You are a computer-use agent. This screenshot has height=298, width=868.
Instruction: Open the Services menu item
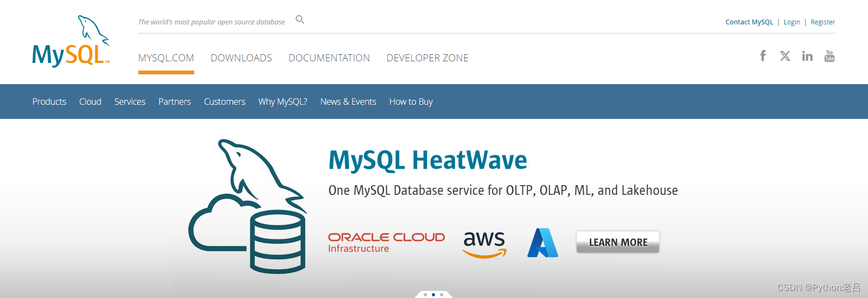(x=130, y=102)
